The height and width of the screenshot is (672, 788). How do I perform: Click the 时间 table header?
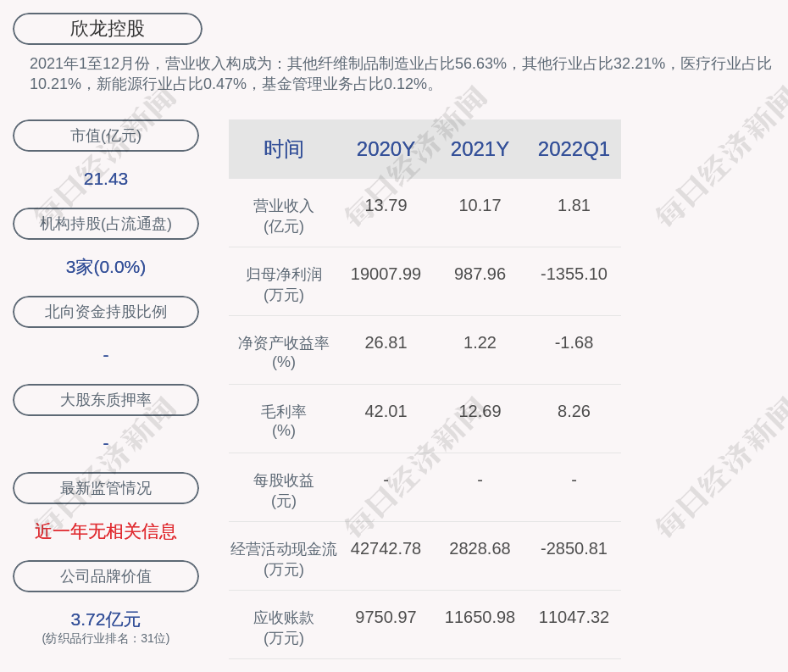[284, 149]
